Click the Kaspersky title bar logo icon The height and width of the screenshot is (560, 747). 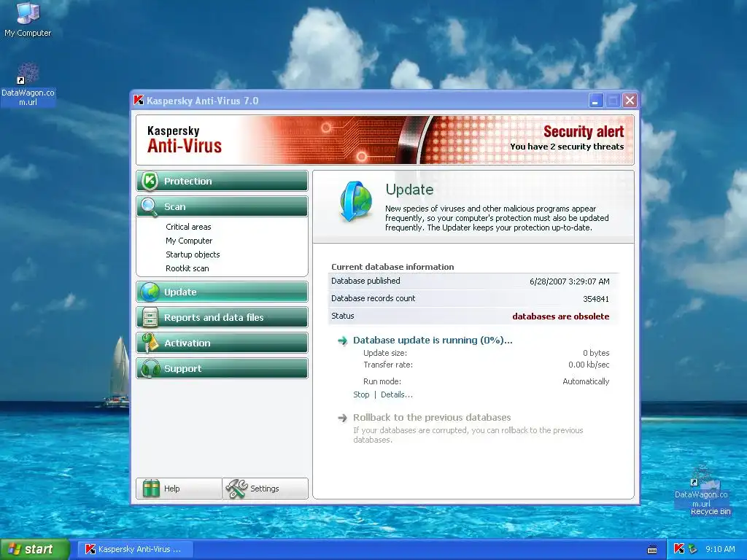tap(139, 100)
